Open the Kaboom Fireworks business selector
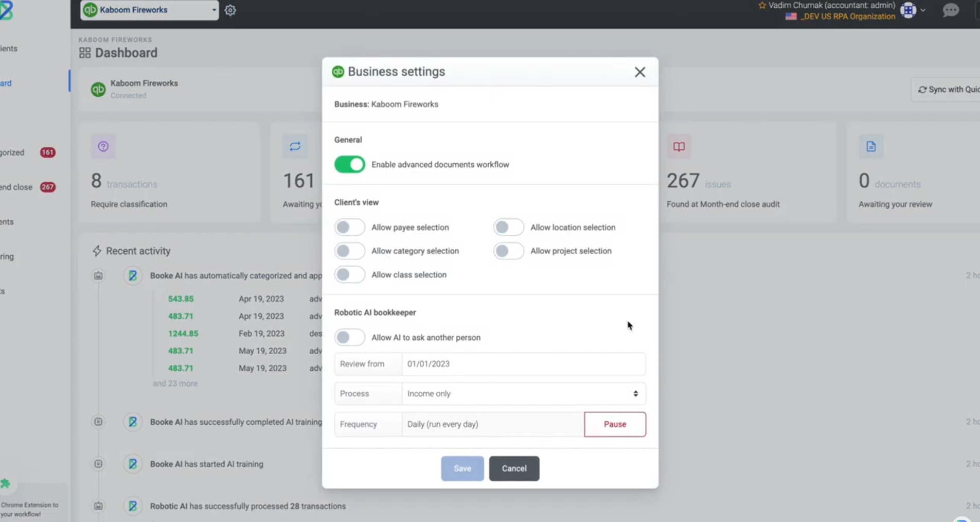The width and height of the screenshot is (980, 522). [x=149, y=10]
